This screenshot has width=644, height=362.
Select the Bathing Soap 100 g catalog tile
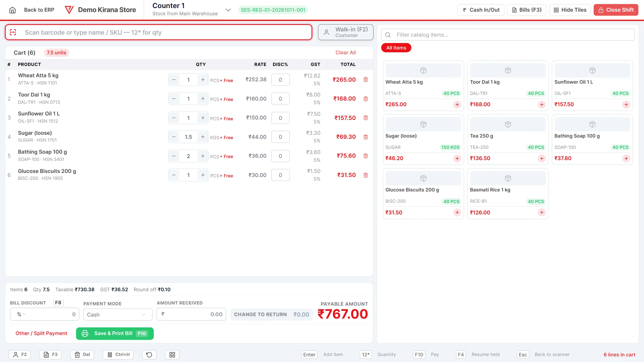coord(592,139)
